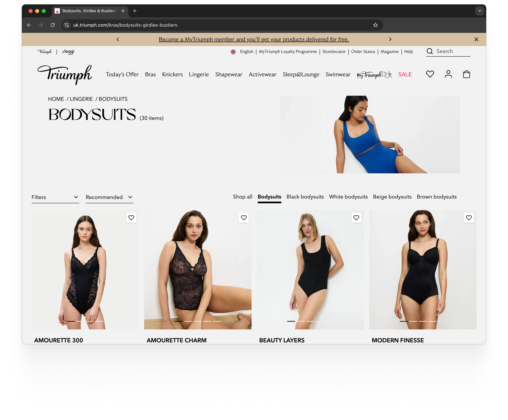
Task: Reload the browser page
Action: tap(52, 25)
